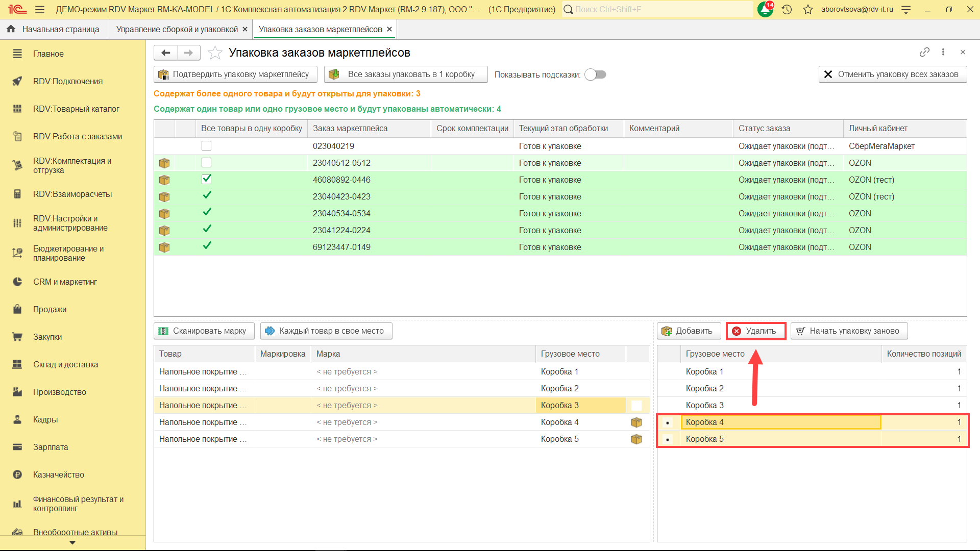980x551 pixels.
Task: Click the back arrow navigation button
Action: click(166, 53)
